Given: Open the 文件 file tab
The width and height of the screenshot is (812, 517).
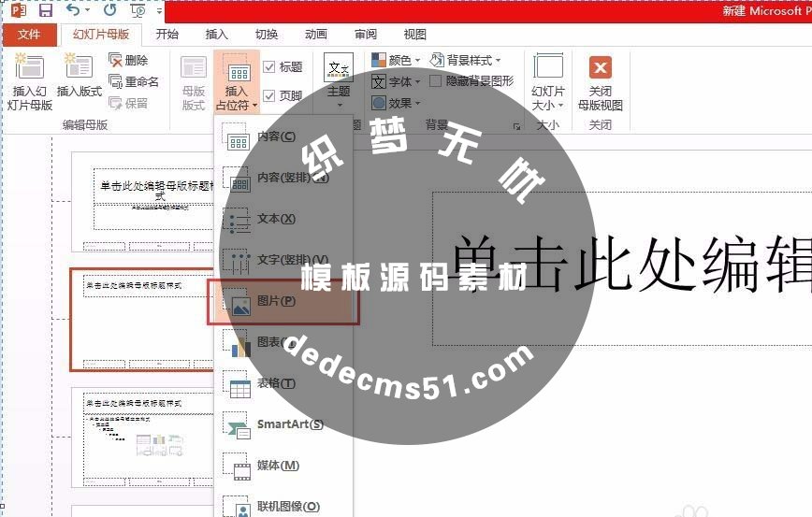Looking at the screenshot, I should point(29,35).
